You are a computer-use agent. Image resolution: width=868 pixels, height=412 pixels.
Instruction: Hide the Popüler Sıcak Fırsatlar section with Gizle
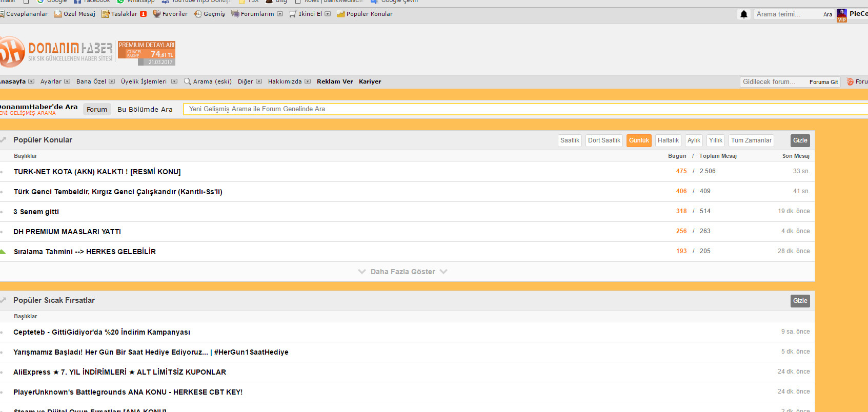click(x=800, y=301)
